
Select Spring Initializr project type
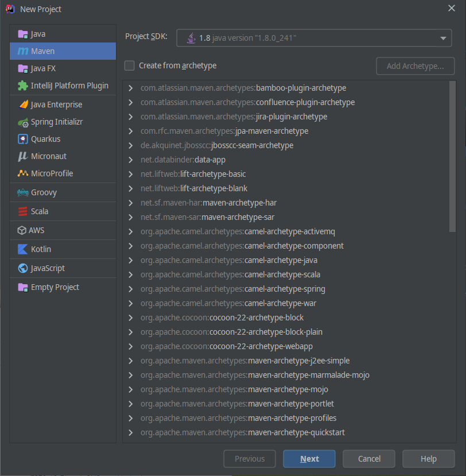(57, 122)
